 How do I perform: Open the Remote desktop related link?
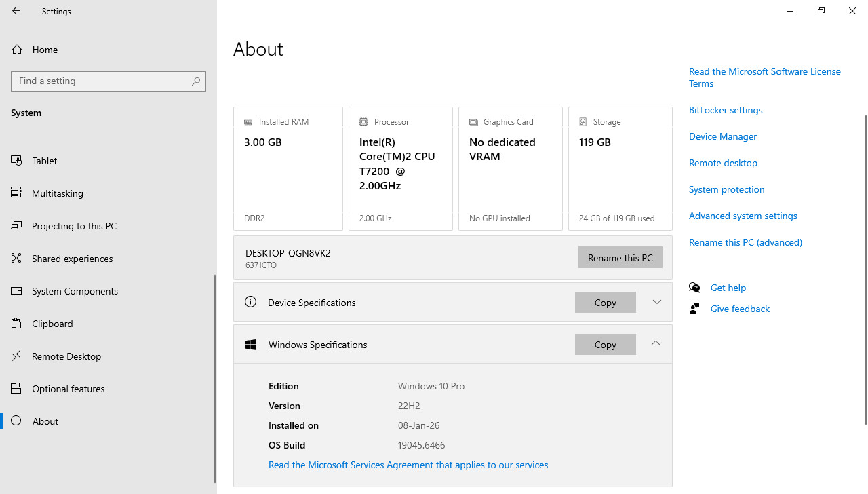723,163
